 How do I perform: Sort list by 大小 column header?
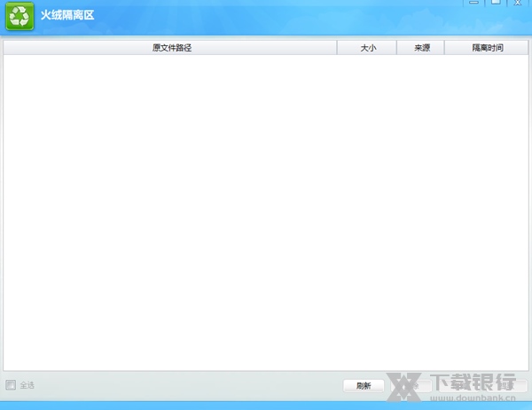368,48
